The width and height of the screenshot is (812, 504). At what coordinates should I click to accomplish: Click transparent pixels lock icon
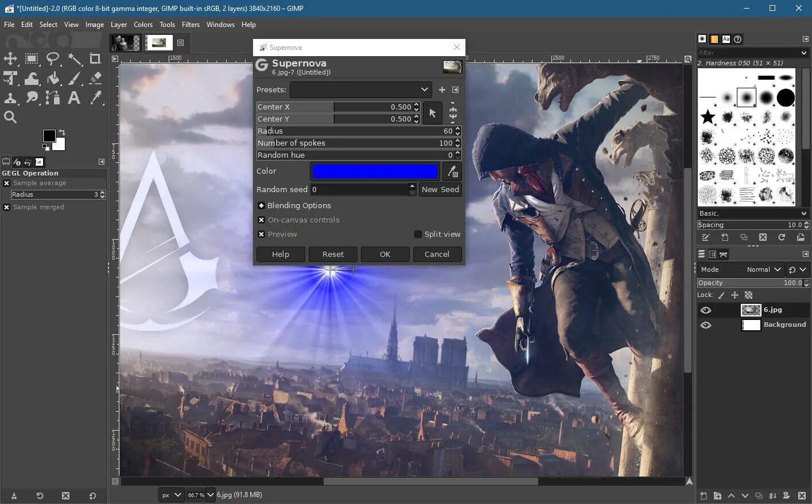coord(748,295)
